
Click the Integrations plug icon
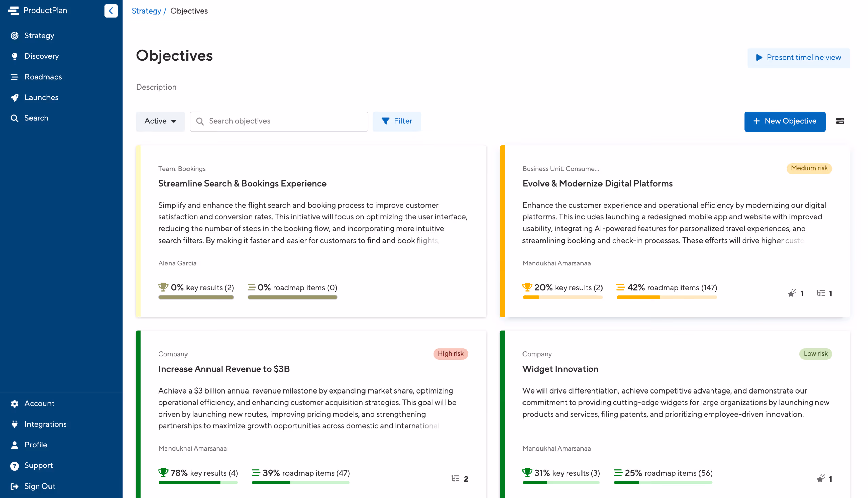click(x=14, y=424)
